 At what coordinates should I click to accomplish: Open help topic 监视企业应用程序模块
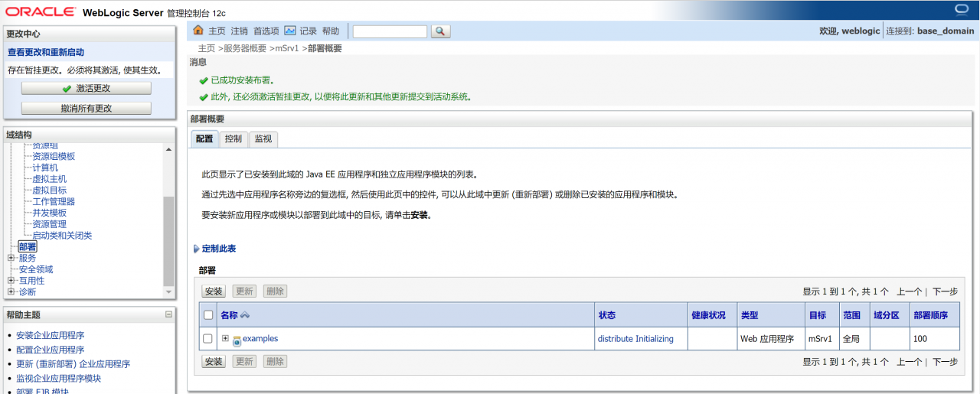58,378
